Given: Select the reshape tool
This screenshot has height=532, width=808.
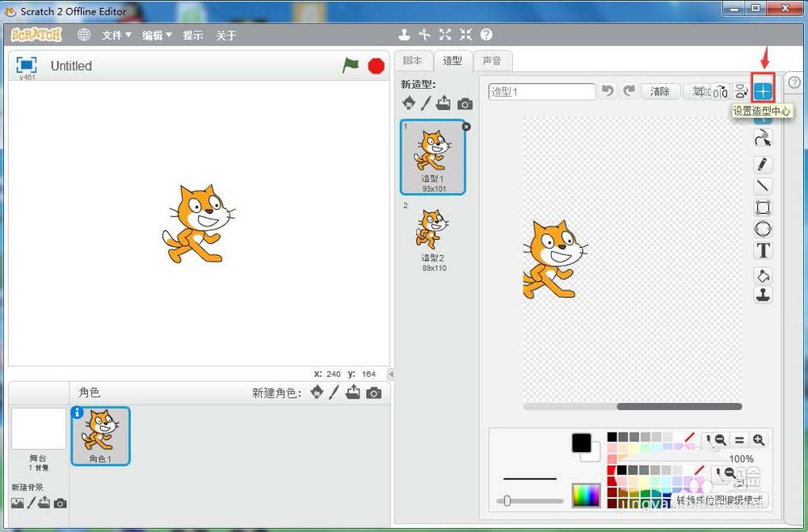Looking at the screenshot, I should [x=763, y=139].
